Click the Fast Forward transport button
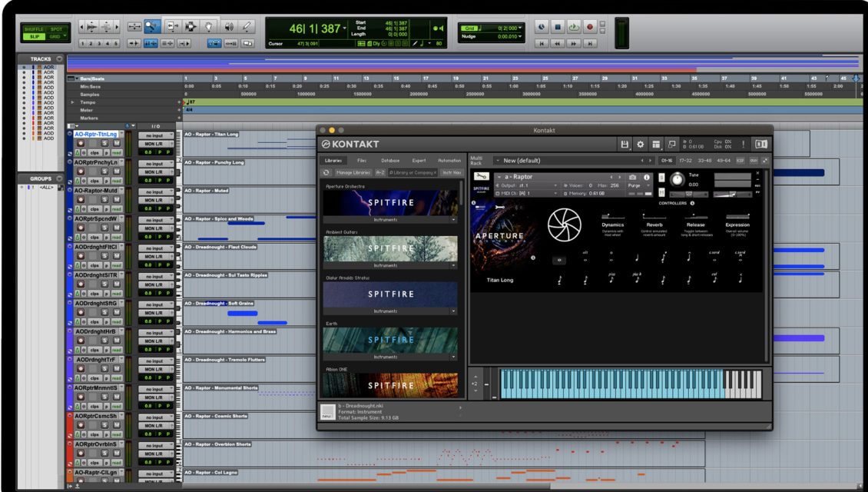The height and width of the screenshot is (492, 868). point(574,43)
